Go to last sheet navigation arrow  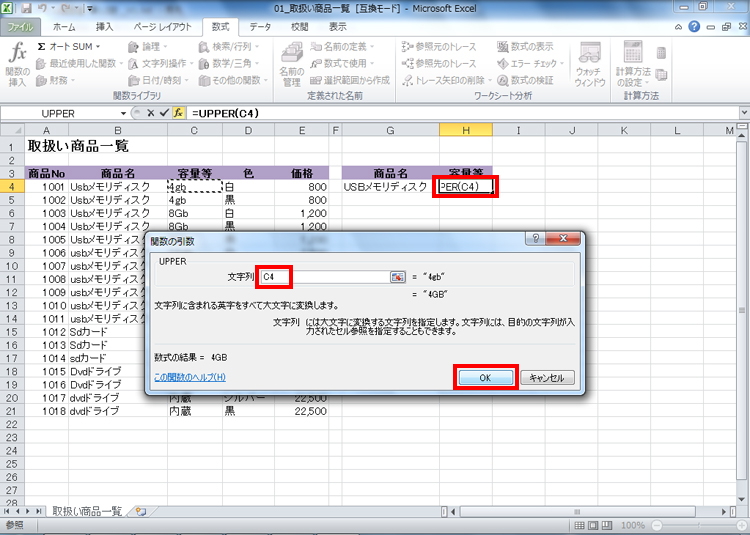click(39, 511)
